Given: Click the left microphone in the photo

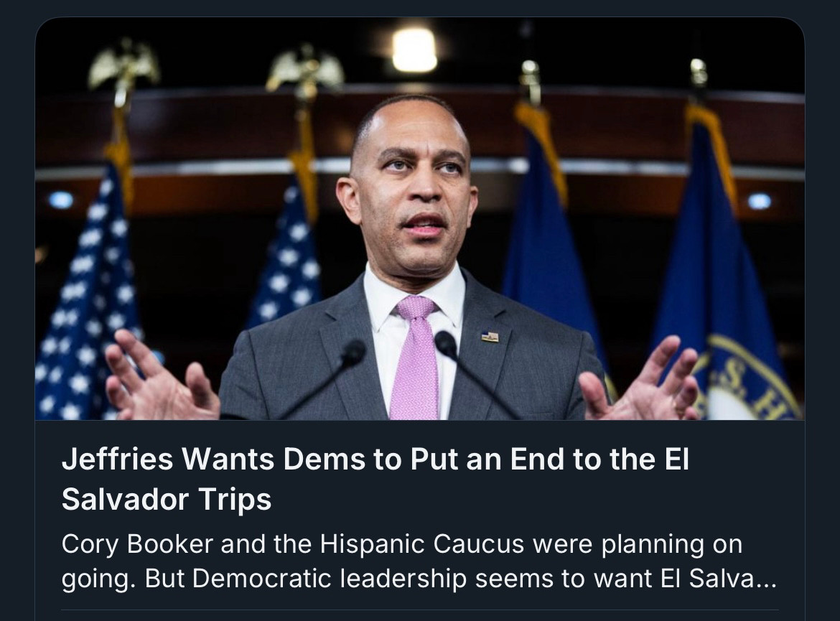Looking at the screenshot, I should (x=322, y=379).
